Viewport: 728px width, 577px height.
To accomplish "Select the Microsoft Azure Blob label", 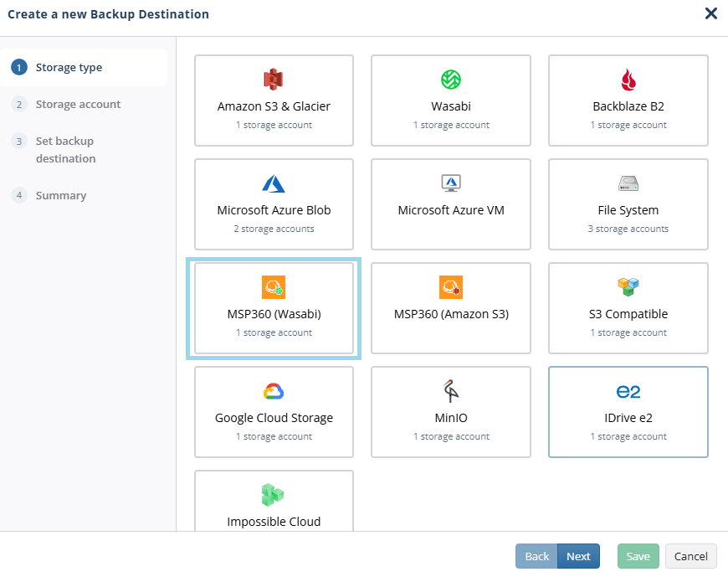I will click(x=274, y=210).
